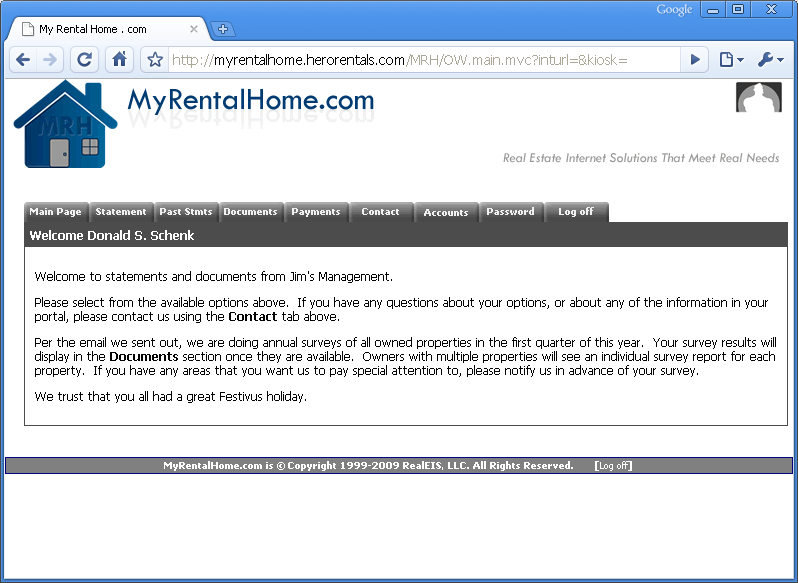Click the browser forward arrow
The width and height of the screenshot is (798, 583).
tap(50, 60)
